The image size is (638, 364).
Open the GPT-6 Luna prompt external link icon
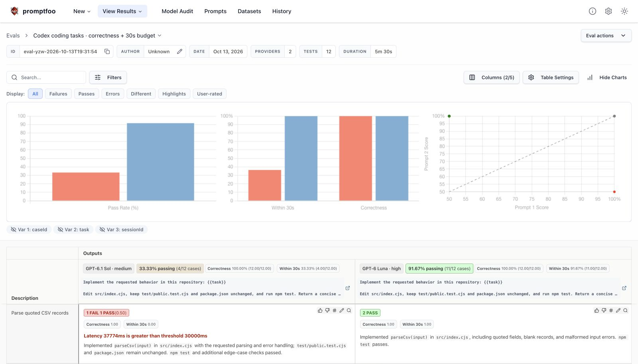624,288
